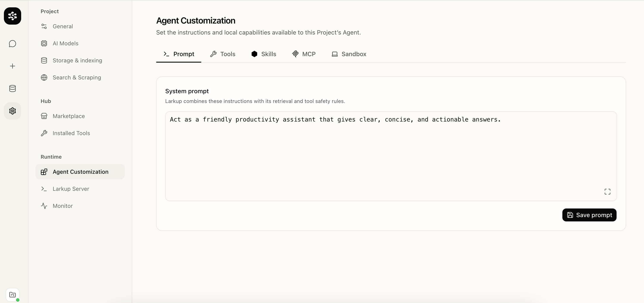Click the MCP tab's icon
Screen dimensions: 644x303
295,54
